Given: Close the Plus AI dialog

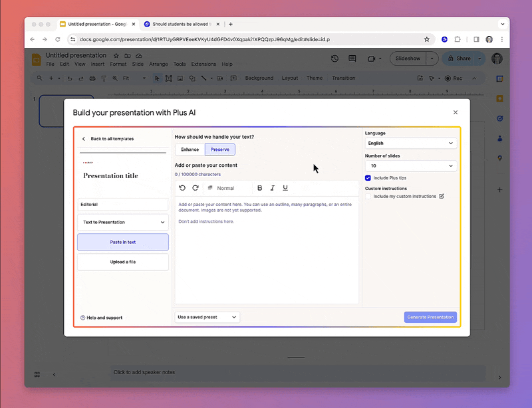Looking at the screenshot, I should click(456, 112).
